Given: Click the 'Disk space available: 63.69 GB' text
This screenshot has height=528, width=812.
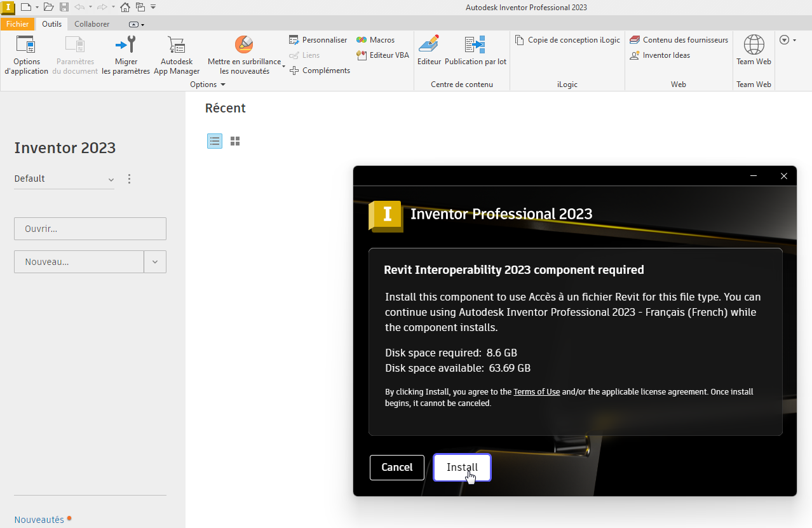Looking at the screenshot, I should (x=458, y=369).
